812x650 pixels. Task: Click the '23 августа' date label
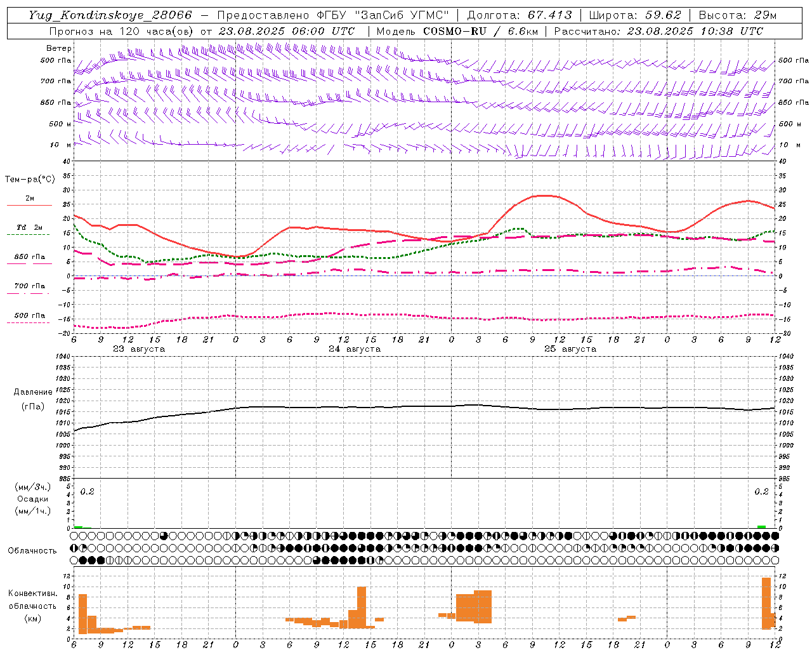(139, 349)
